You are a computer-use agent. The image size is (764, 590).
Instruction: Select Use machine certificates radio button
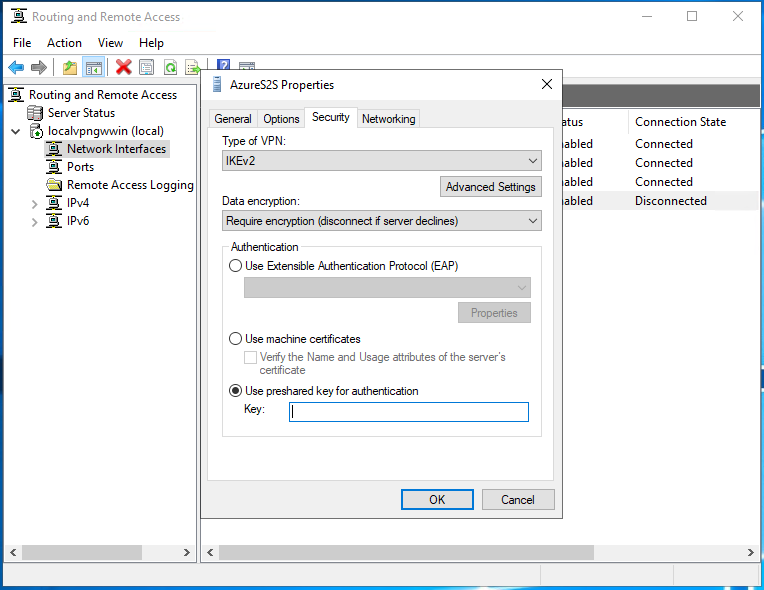(x=235, y=339)
